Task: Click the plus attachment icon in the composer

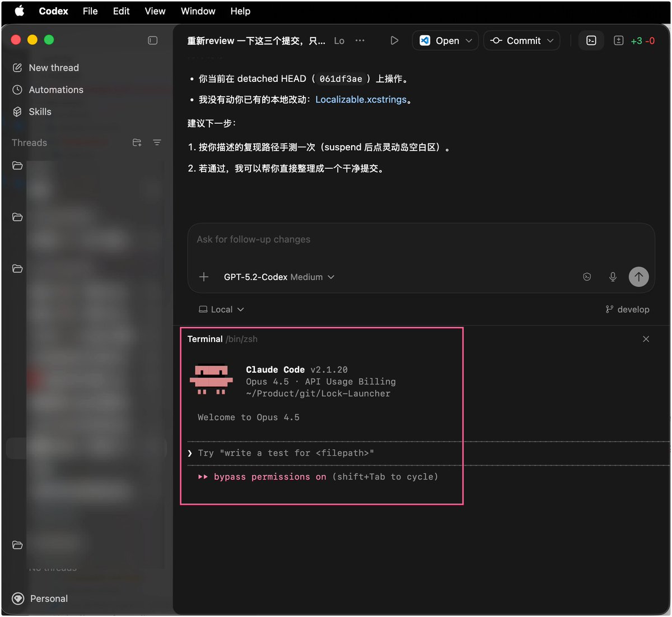Action: (x=204, y=277)
